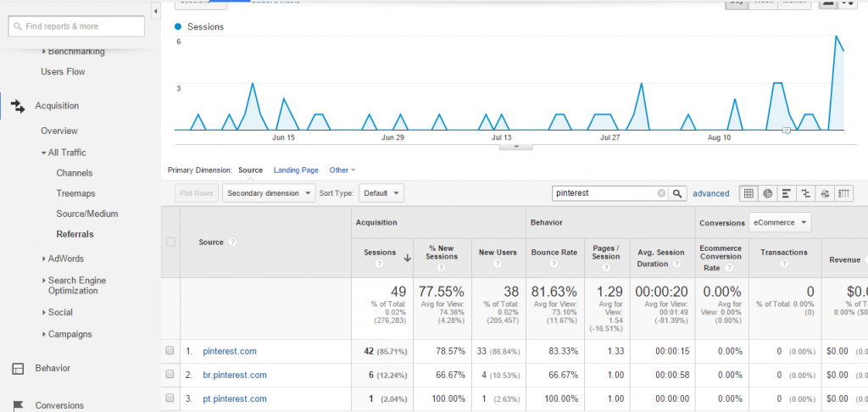Open the advanced filter link
Image resolution: width=868 pixels, height=412 pixels.
click(x=710, y=193)
